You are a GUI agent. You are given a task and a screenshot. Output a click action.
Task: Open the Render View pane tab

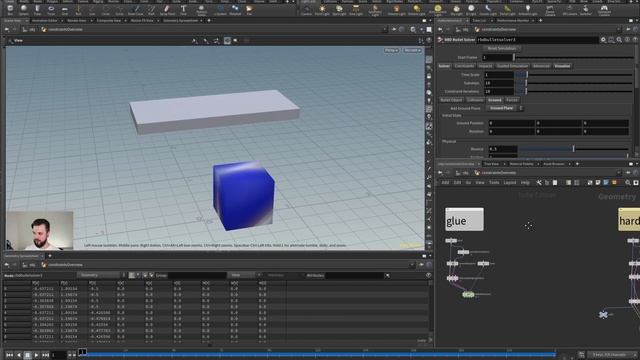[77, 20]
